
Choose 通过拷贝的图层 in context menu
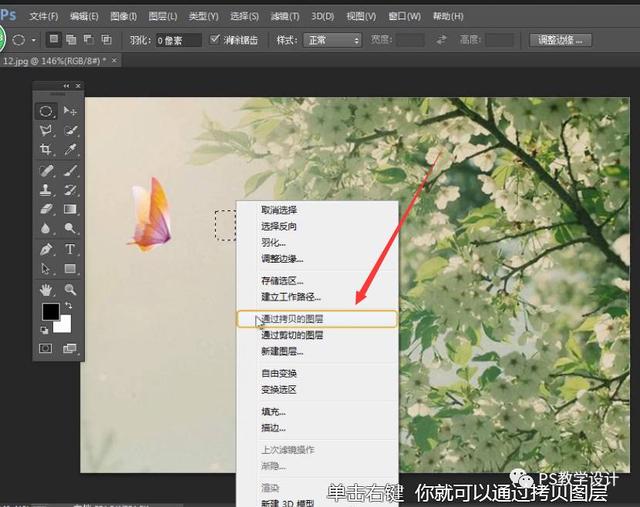(317, 319)
